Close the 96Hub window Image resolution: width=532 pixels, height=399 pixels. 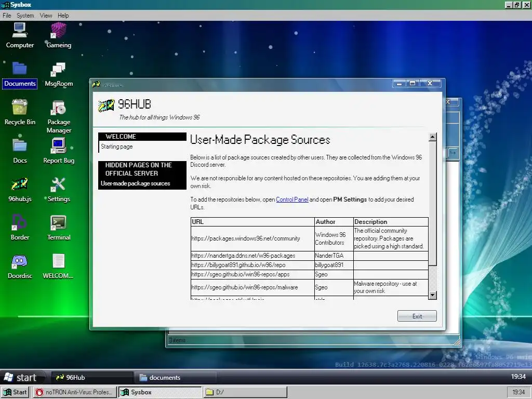point(430,84)
